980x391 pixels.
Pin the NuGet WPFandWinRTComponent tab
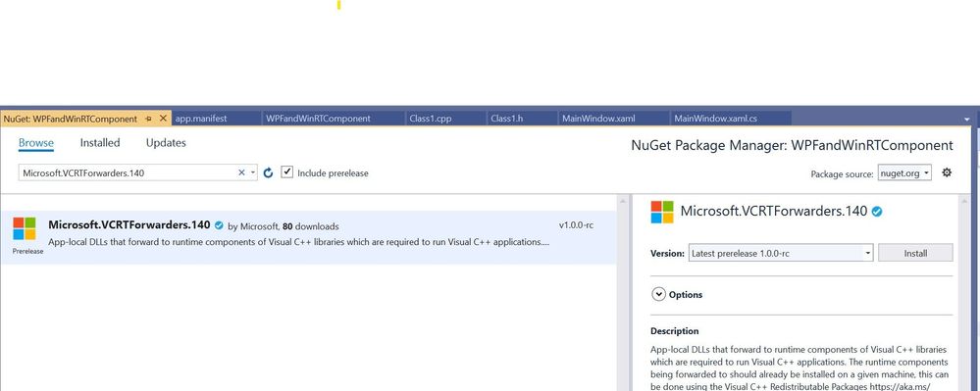click(x=148, y=119)
